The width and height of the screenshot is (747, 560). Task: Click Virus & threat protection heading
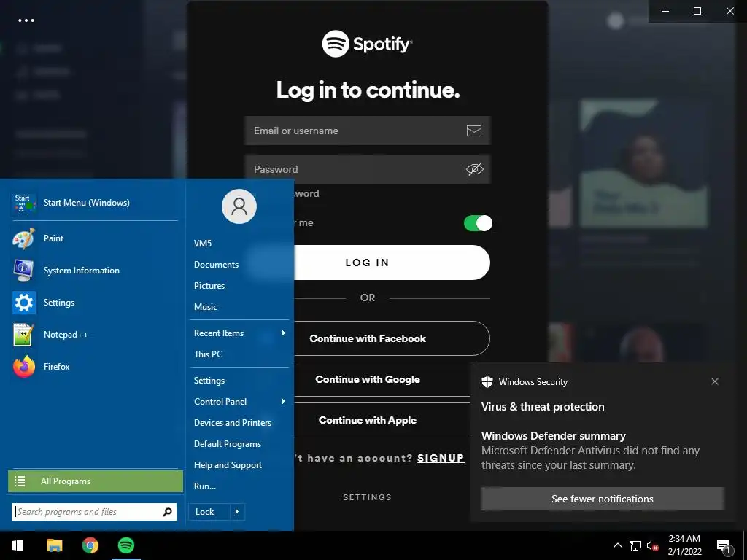(x=543, y=407)
